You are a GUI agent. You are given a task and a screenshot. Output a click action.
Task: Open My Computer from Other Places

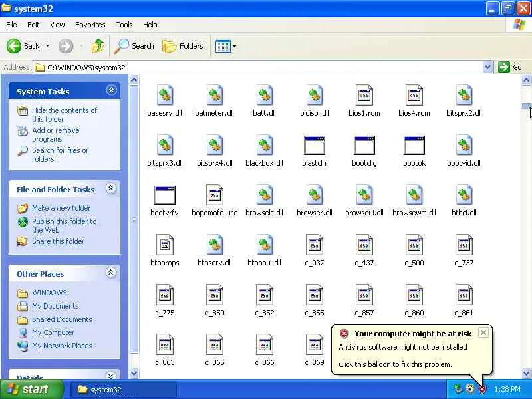click(x=53, y=332)
